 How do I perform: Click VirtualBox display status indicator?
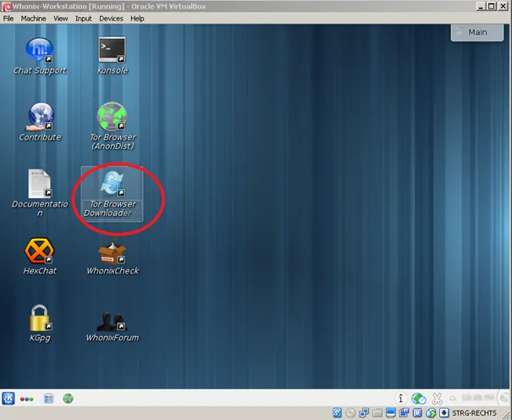tap(390, 413)
